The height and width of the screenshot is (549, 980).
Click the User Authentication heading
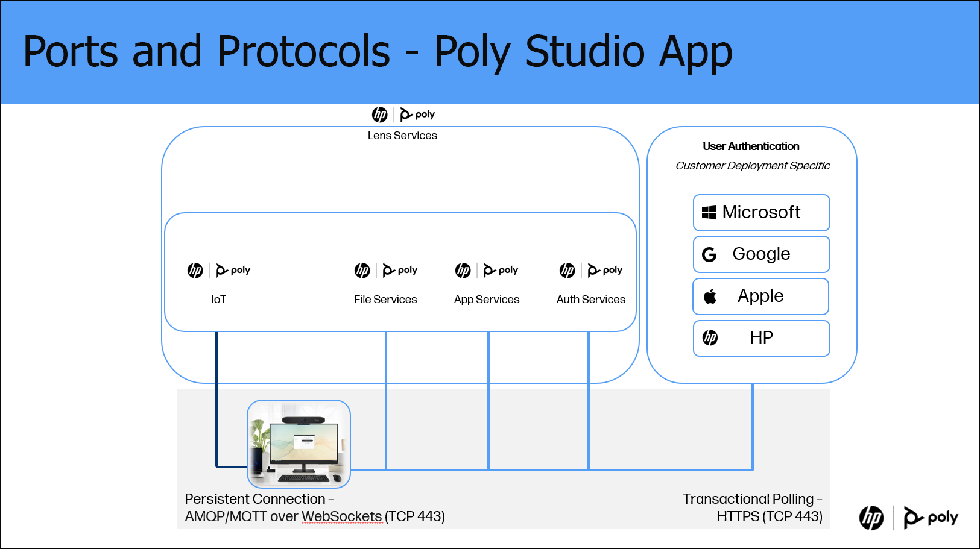click(x=751, y=146)
